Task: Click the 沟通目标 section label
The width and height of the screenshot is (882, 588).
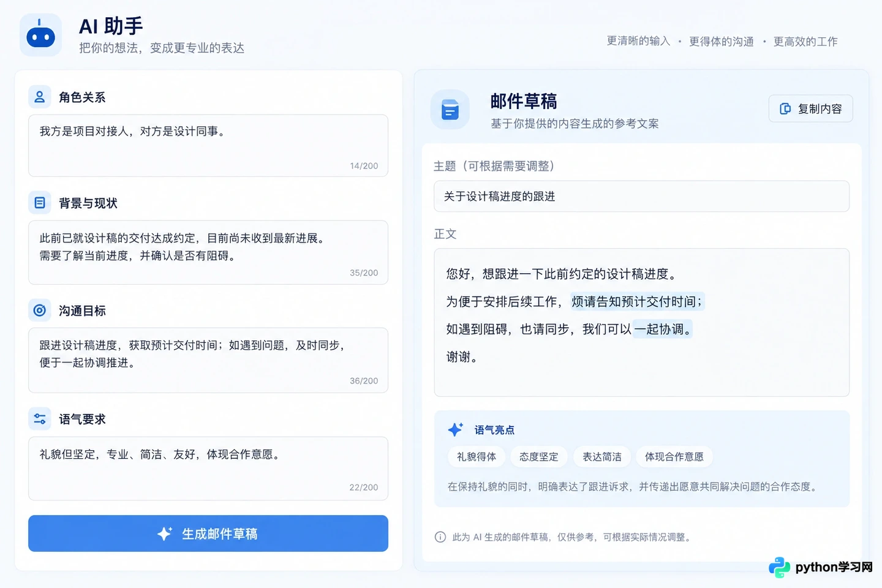Action: [x=82, y=311]
